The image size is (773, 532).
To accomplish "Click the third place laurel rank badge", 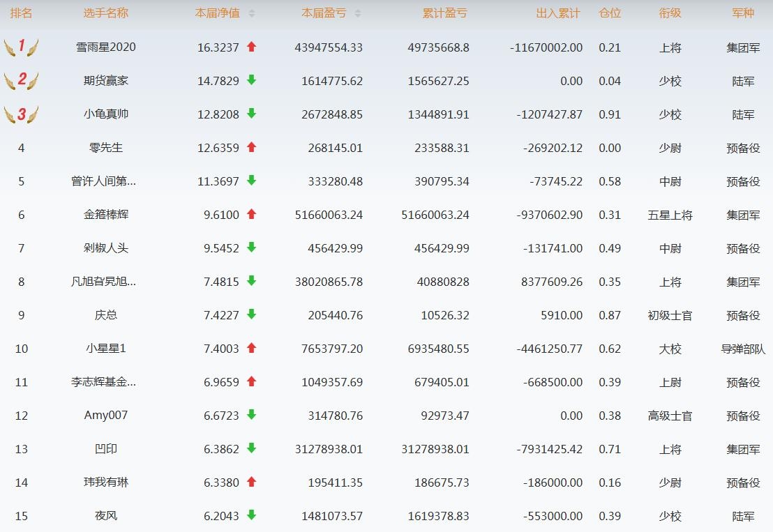I will pos(21,114).
